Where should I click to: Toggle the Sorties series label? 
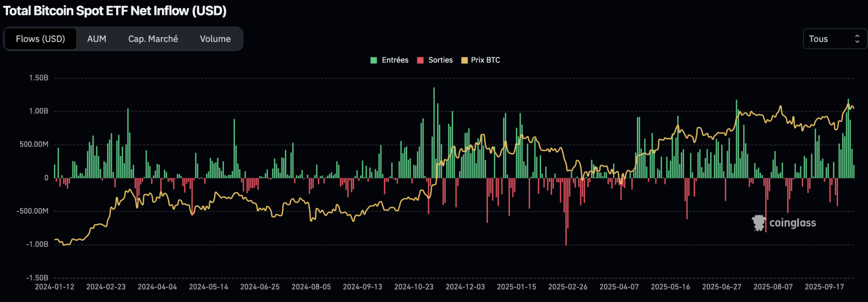coord(440,60)
